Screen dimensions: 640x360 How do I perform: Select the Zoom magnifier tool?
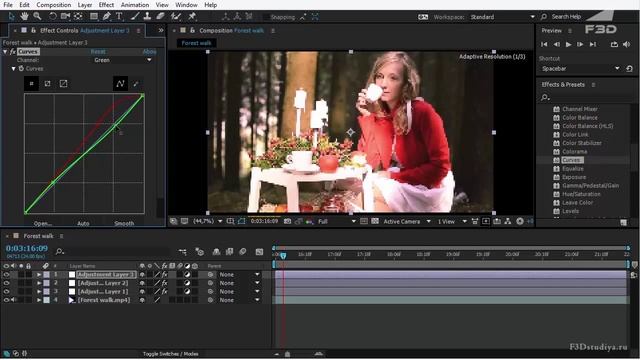[x=38, y=16]
